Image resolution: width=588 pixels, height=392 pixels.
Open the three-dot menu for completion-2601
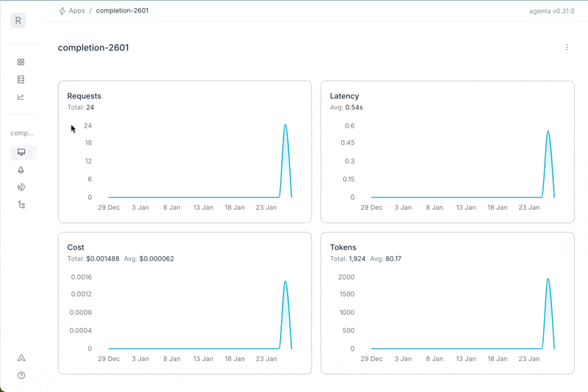click(567, 48)
